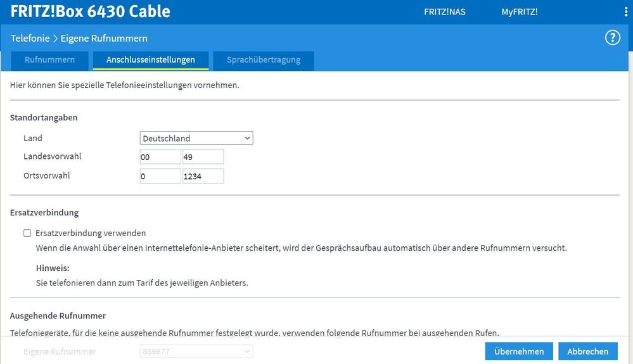Click the help question mark icon
Viewport: 633px width, 364px height.
coord(612,38)
